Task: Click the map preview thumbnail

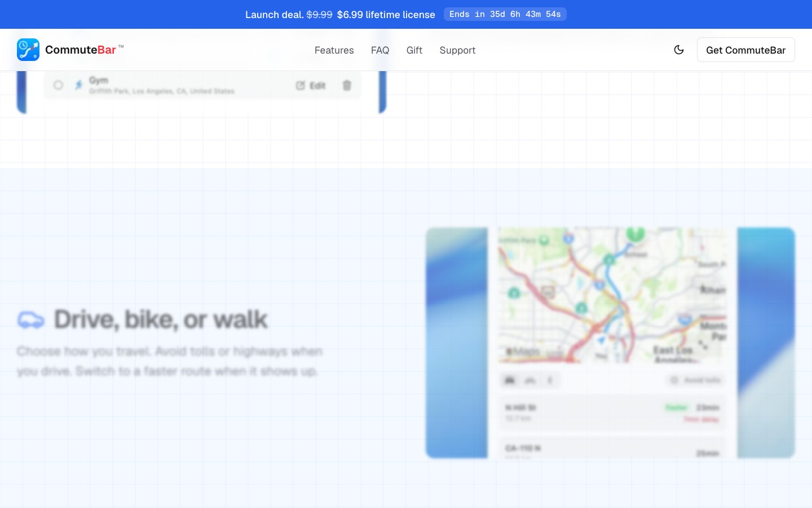Action: (x=612, y=295)
